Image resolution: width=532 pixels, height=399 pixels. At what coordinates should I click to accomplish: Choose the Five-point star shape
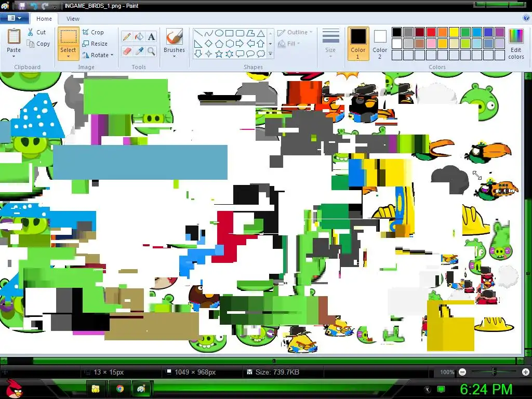pos(219,54)
